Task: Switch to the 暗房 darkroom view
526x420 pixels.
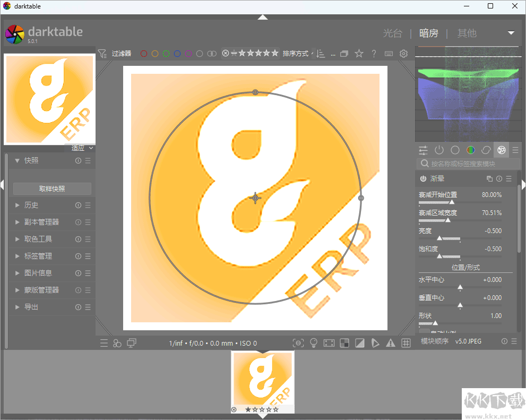Action: tap(429, 33)
